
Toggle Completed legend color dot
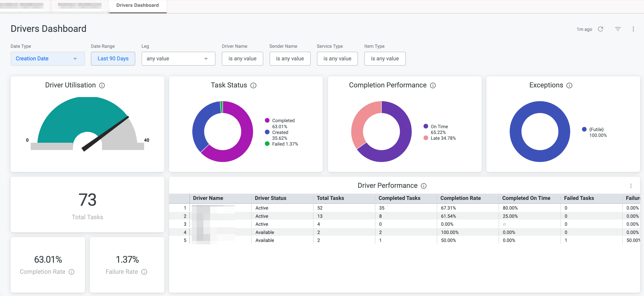click(267, 120)
